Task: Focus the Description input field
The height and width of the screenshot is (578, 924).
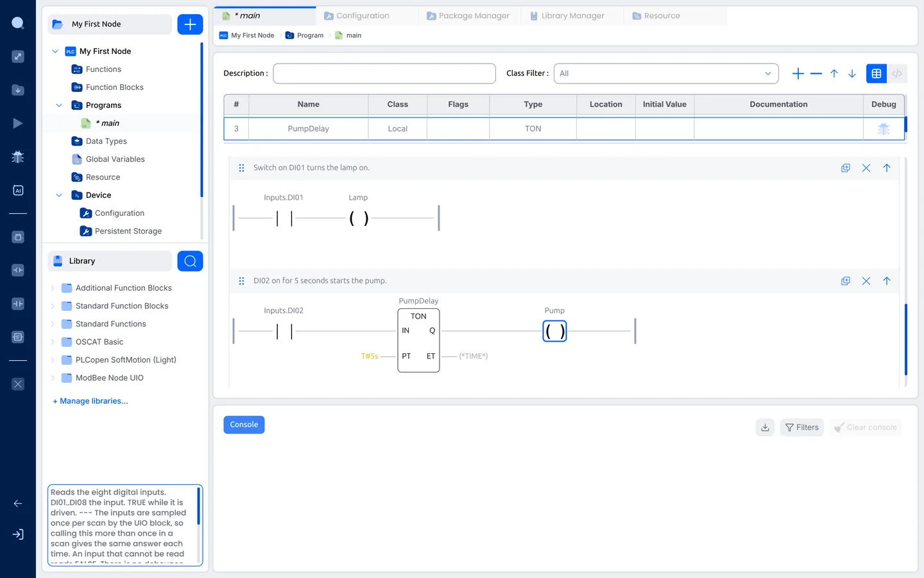Action: (384, 73)
